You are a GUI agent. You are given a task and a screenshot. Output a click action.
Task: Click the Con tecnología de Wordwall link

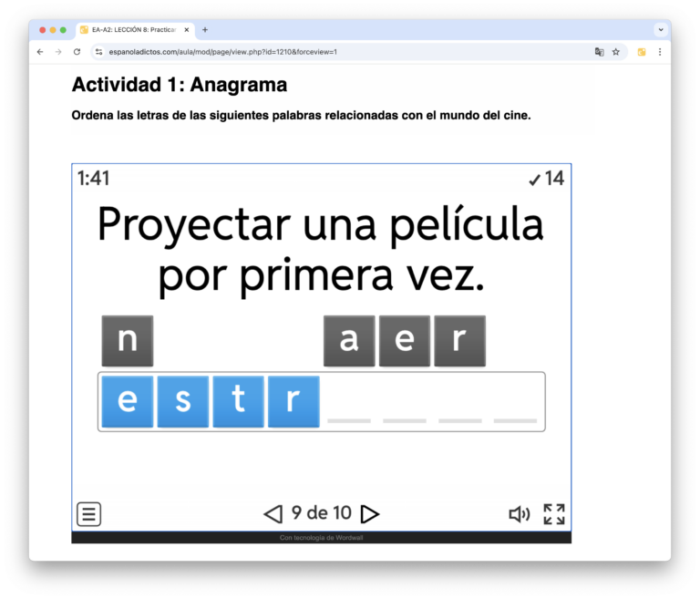coord(322,537)
